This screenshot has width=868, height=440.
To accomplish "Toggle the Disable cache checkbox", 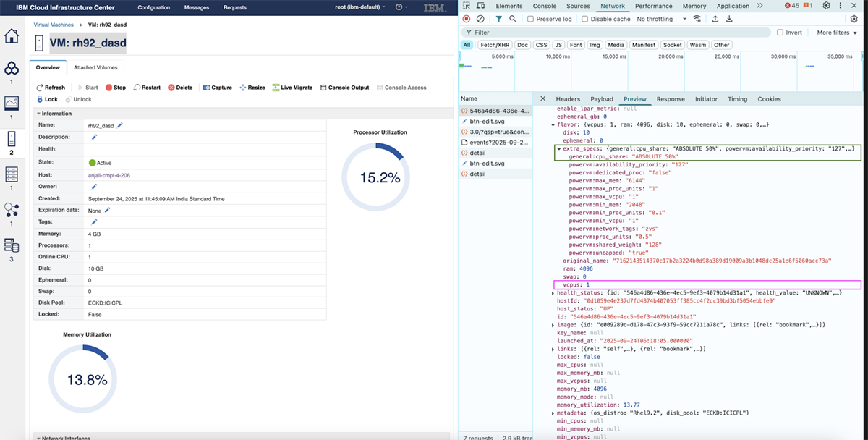I will 586,20.
